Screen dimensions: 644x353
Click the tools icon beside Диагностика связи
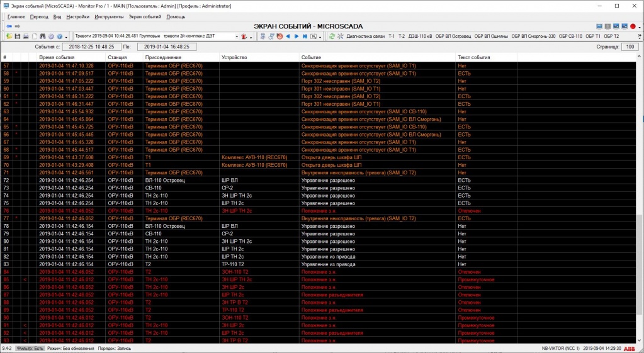pyautogui.click(x=341, y=36)
